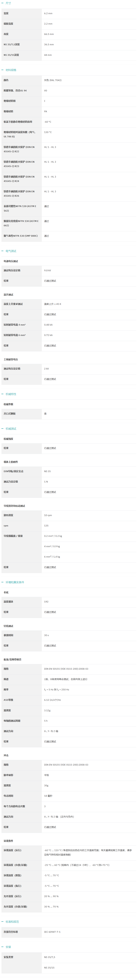Select the 安装类型 label
Screen dimensions: 137x980
point(8,957)
